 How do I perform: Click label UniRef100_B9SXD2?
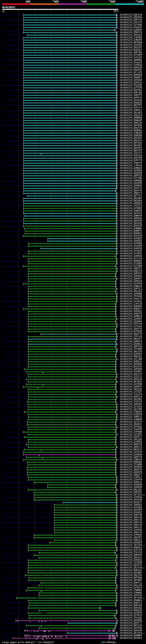coord(131,608)
